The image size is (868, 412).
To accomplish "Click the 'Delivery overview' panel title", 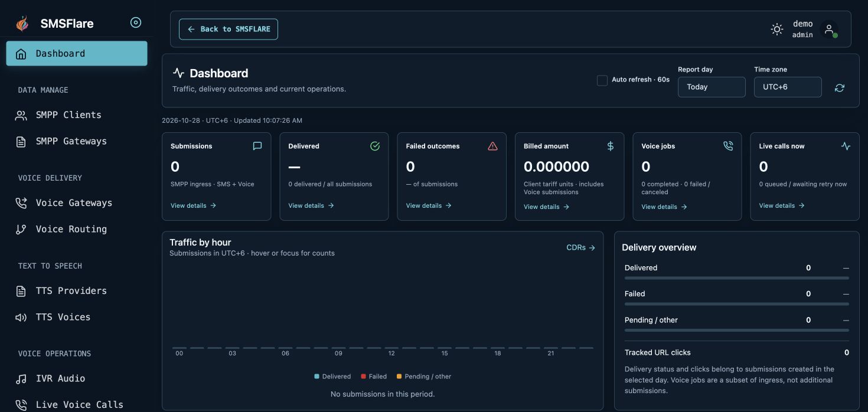I will coord(659,247).
